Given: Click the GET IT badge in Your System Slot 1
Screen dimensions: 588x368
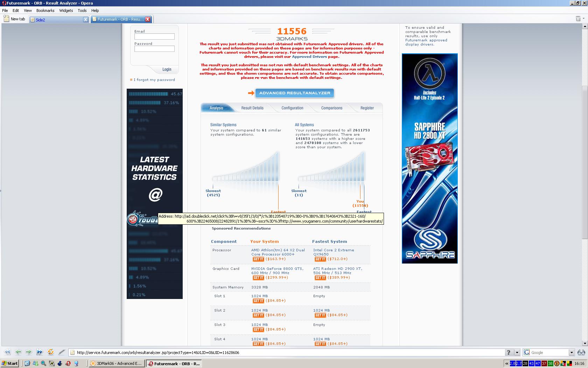Looking at the screenshot, I should (258, 301).
